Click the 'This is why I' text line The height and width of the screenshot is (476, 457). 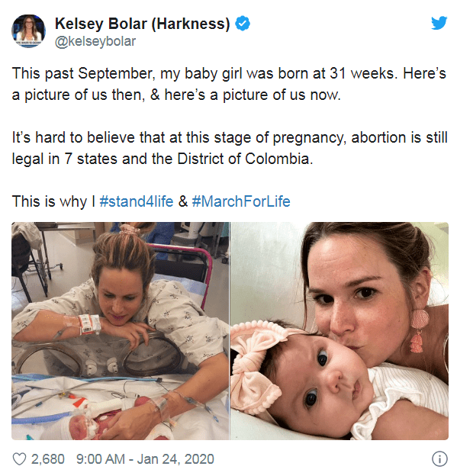53,201
